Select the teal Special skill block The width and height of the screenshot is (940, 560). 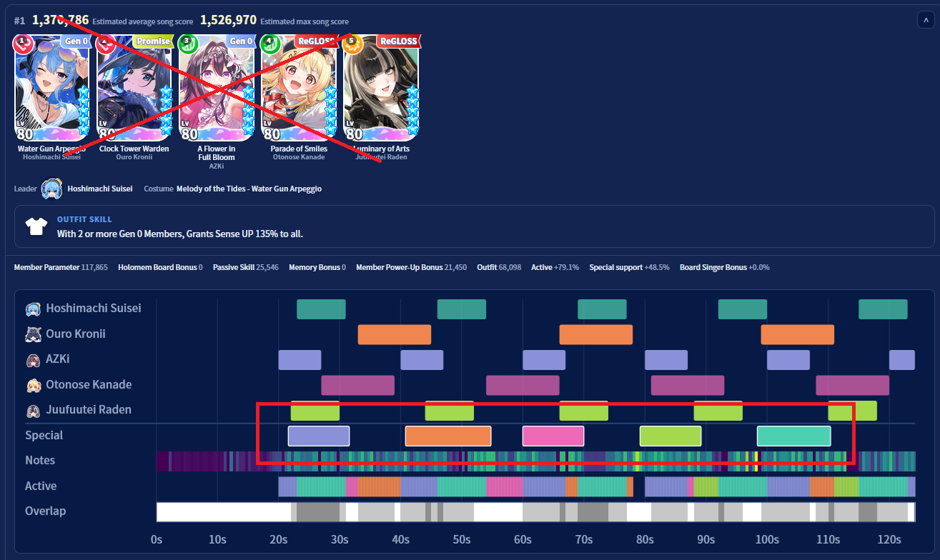tap(794, 436)
